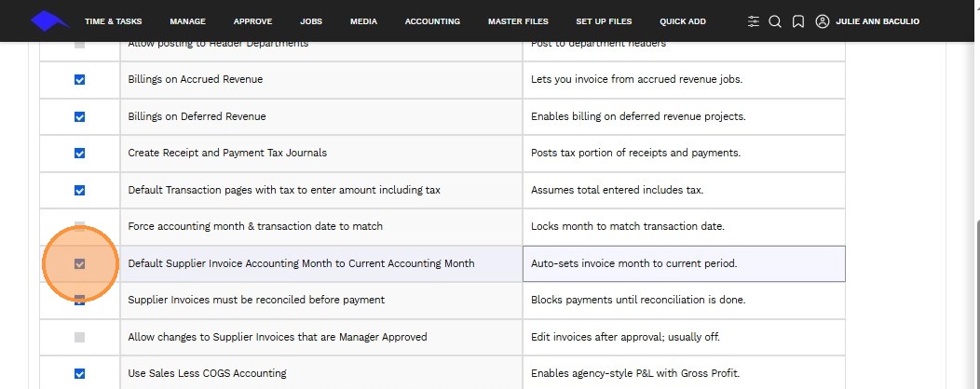980x389 pixels.
Task: Open the bookmarks icon
Action: point(798,21)
